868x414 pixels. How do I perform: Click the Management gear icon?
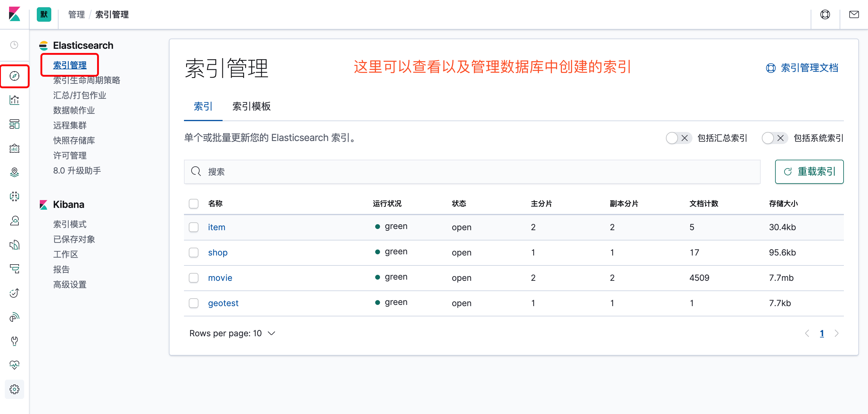pos(14,389)
